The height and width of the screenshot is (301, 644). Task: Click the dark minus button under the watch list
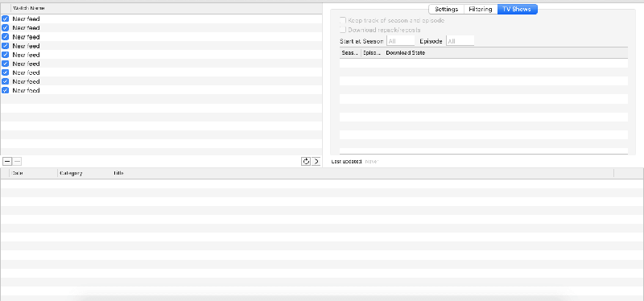pos(7,162)
